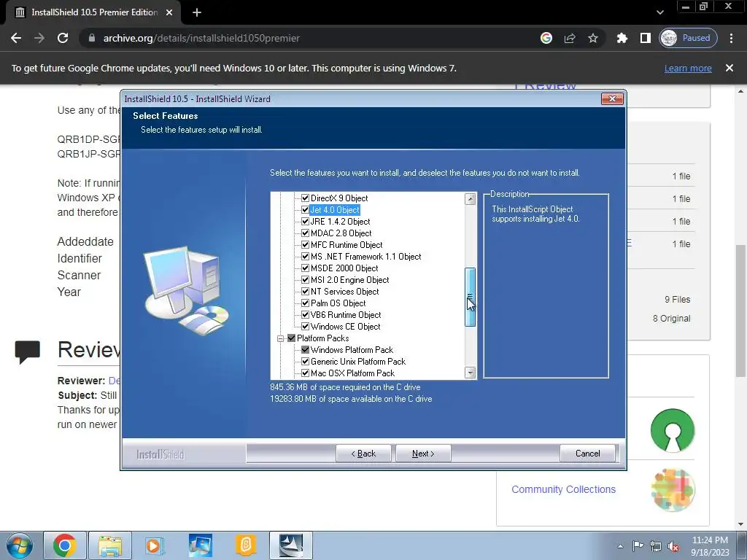This screenshot has width=747, height=560.
Task: Toggle the MDAC 2.8 Object checkbox
Action: click(306, 233)
